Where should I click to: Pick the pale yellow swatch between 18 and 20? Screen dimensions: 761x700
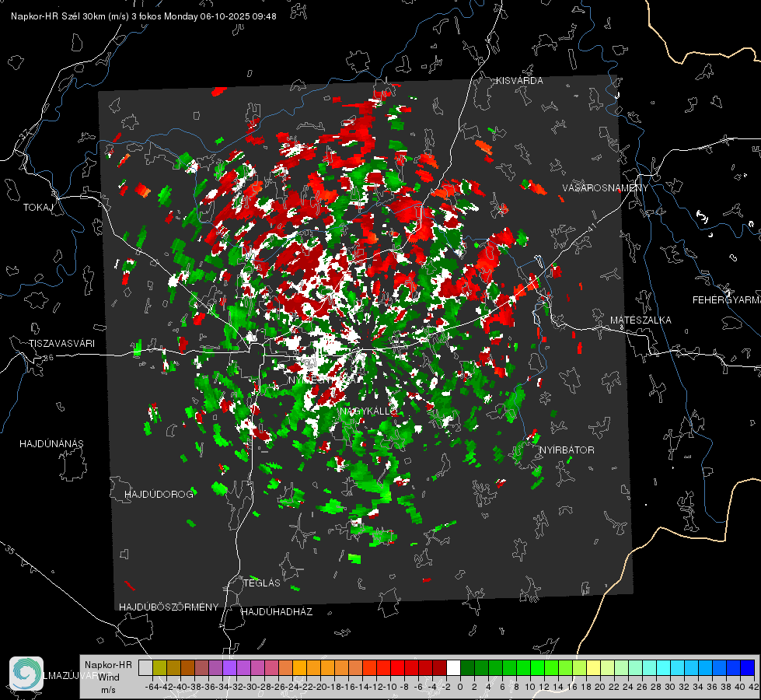click(x=593, y=667)
